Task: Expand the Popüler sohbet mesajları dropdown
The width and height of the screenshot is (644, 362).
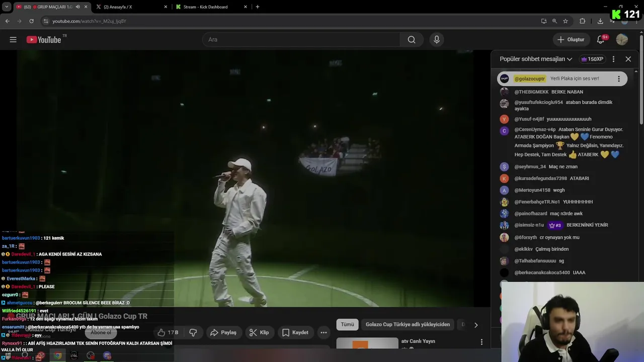Action: click(536, 59)
